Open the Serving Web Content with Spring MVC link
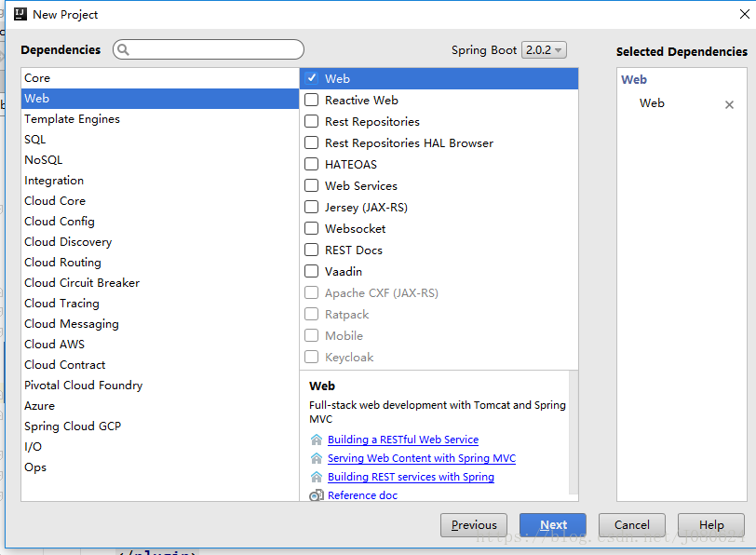This screenshot has width=756, height=555. click(x=421, y=458)
